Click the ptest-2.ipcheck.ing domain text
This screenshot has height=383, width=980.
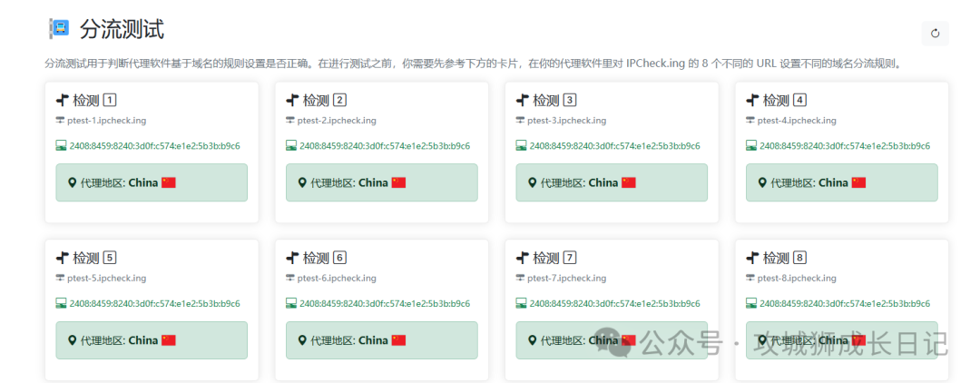point(337,121)
